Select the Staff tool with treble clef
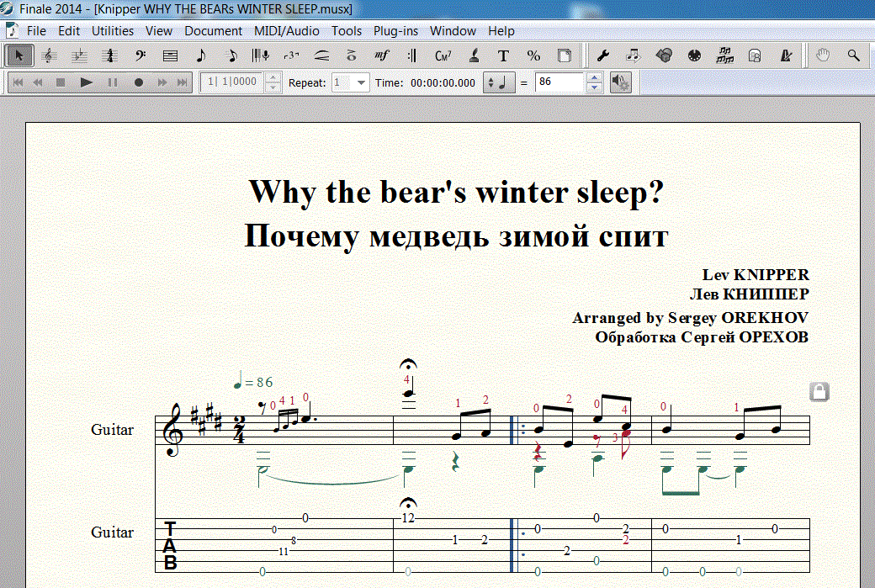The height and width of the screenshot is (588, 875). (49, 56)
